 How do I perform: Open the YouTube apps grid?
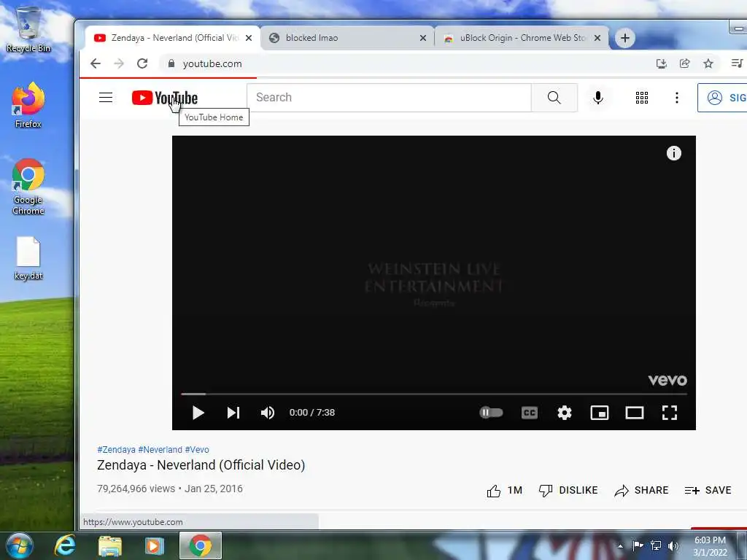click(x=642, y=98)
